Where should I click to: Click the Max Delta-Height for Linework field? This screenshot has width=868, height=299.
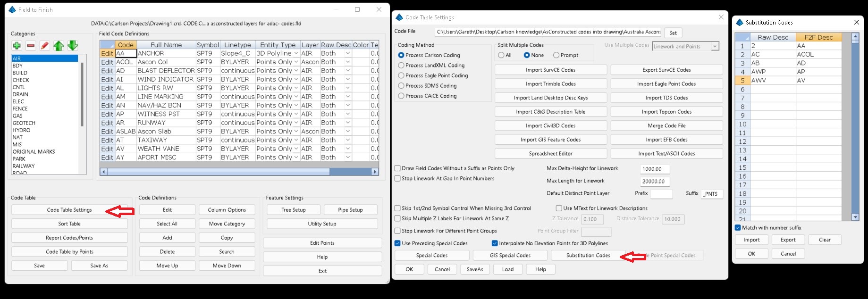(x=655, y=169)
